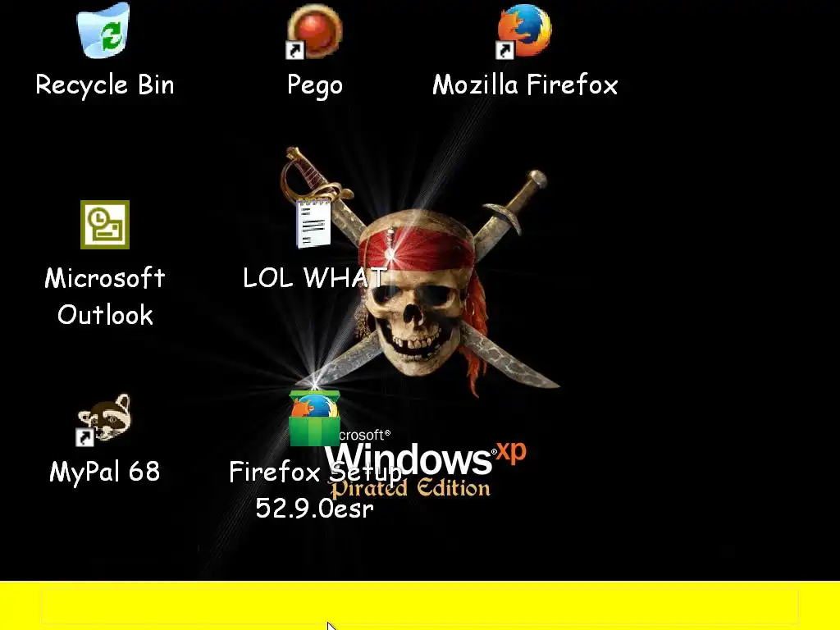840x630 pixels.
Task: Open the Recycle Bin icon
Action: (104, 30)
